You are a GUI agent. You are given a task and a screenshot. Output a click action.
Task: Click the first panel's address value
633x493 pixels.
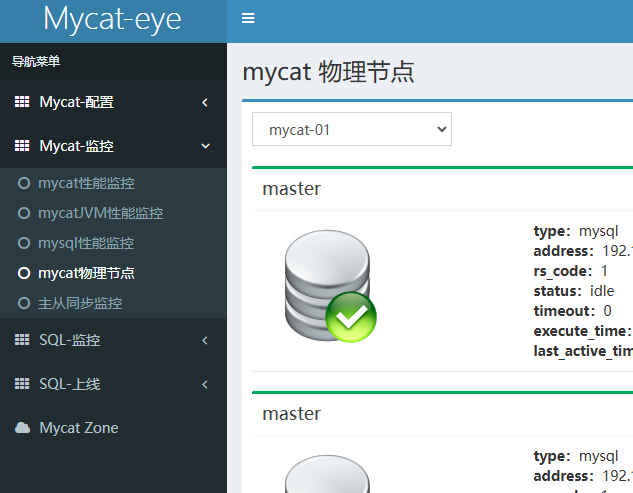618,251
